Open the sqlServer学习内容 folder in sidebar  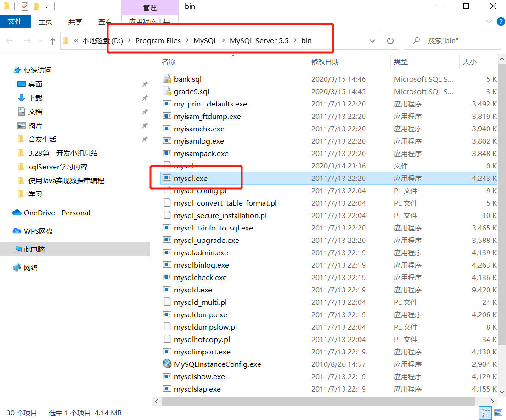(58, 167)
